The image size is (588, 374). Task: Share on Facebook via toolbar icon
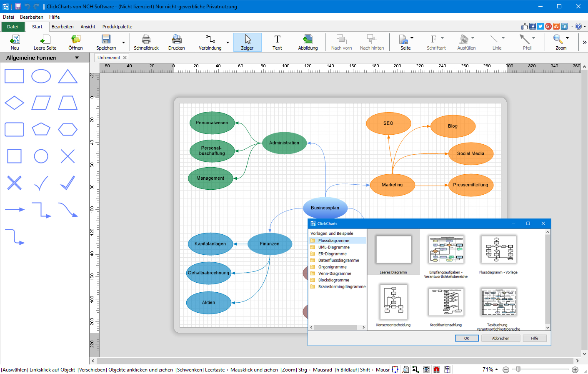click(x=533, y=26)
